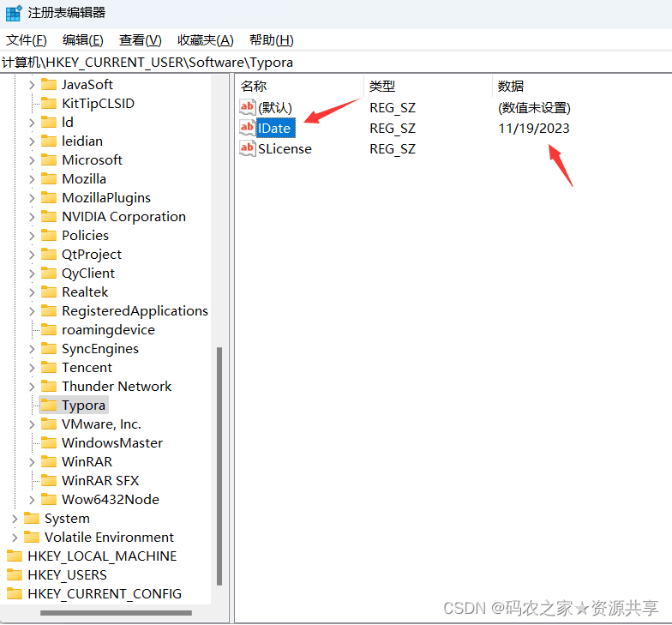Image resolution: width=672 pixels, height=625 pixels.
Task: Expand the NVIDIA Corporation key
Action: pos(32,217)
